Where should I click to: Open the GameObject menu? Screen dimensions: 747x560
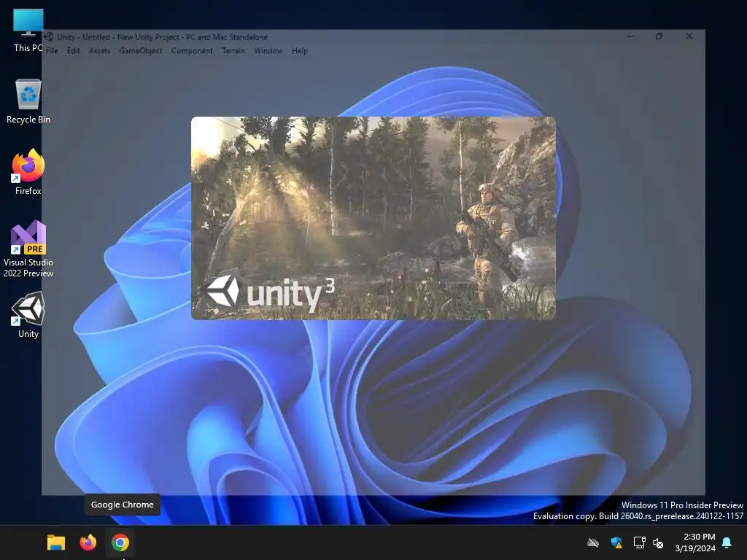[141, 50]
